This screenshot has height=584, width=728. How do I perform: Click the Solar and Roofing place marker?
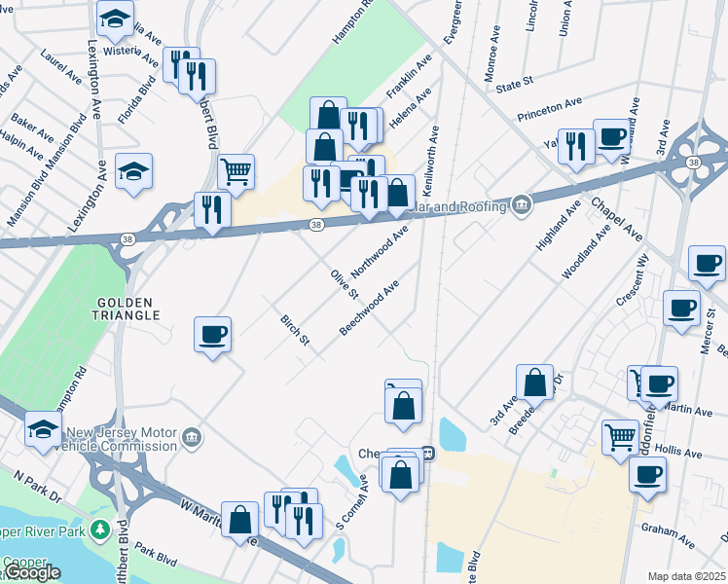pos(522,205)
